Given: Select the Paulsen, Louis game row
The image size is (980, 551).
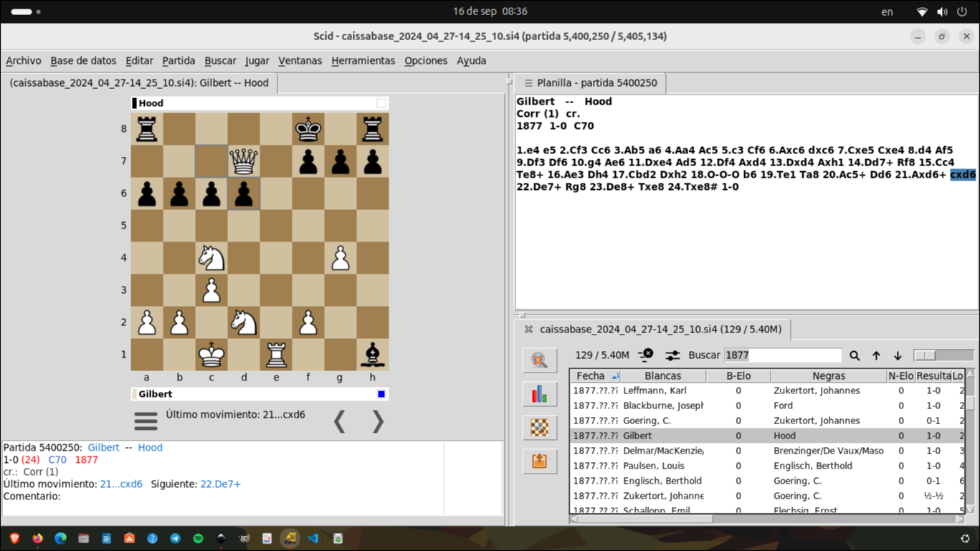Looking at the screenshot, I should pyautogui.click(x=768, y=466).
